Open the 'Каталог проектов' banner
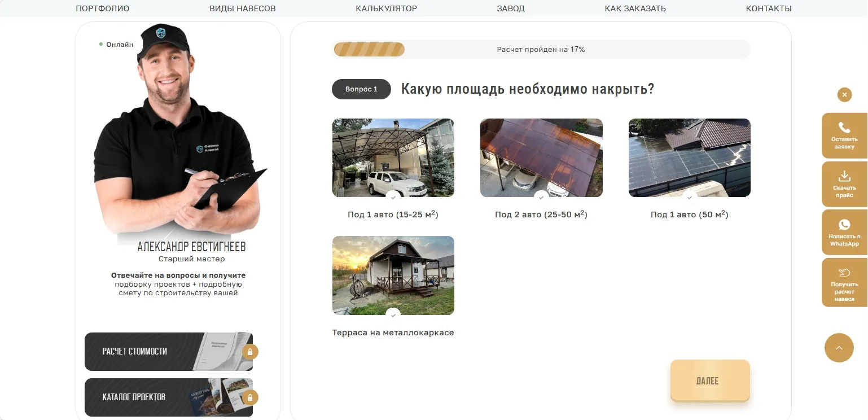Image resolution: width=868 pixels, height=420 pixels. point(169,397)
